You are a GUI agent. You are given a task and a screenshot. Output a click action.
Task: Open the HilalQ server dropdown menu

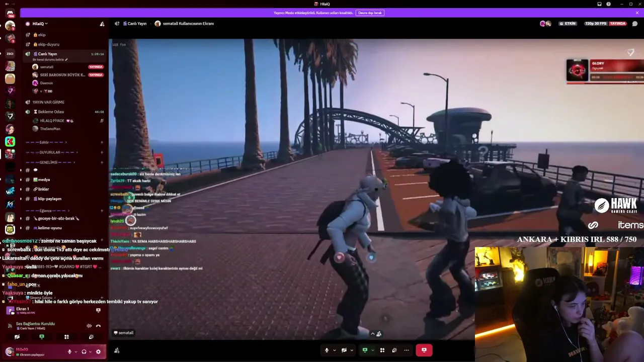[x=40, y=24]
